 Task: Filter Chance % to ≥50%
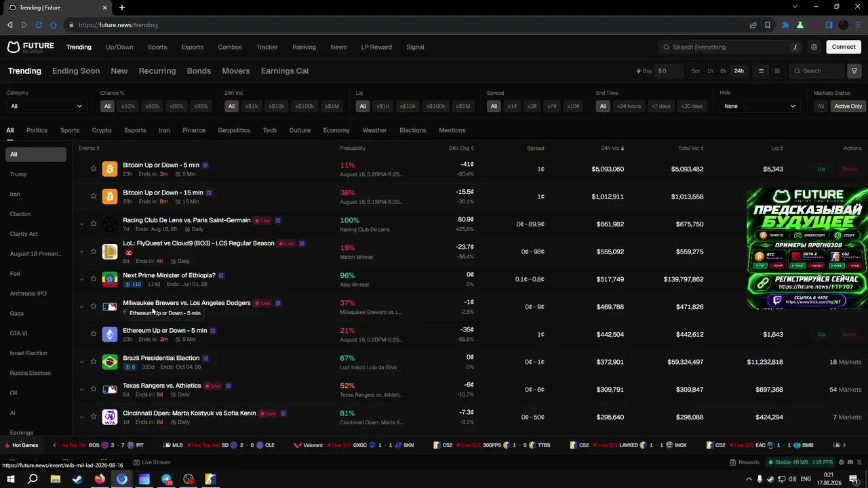(x=153, y=106)
